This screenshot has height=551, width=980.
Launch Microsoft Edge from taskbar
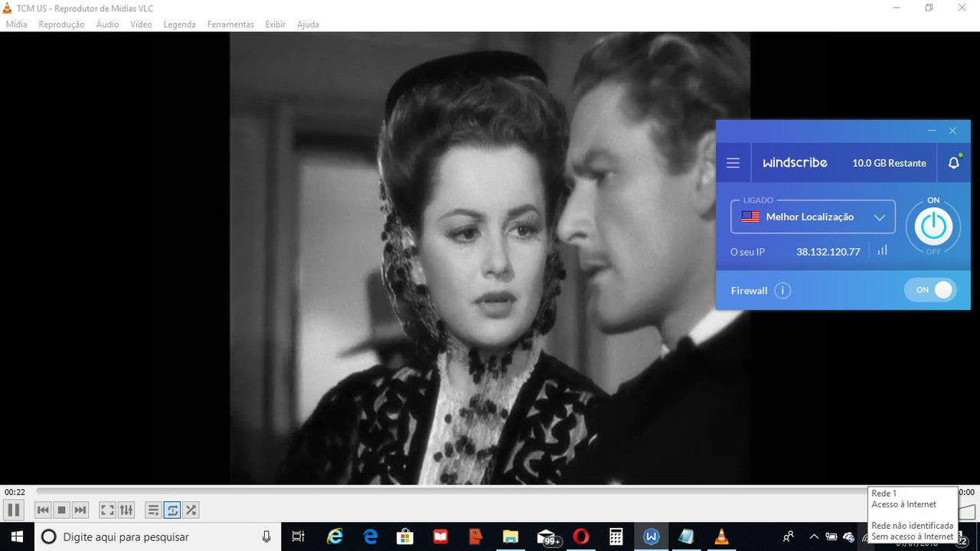point(370,536)
